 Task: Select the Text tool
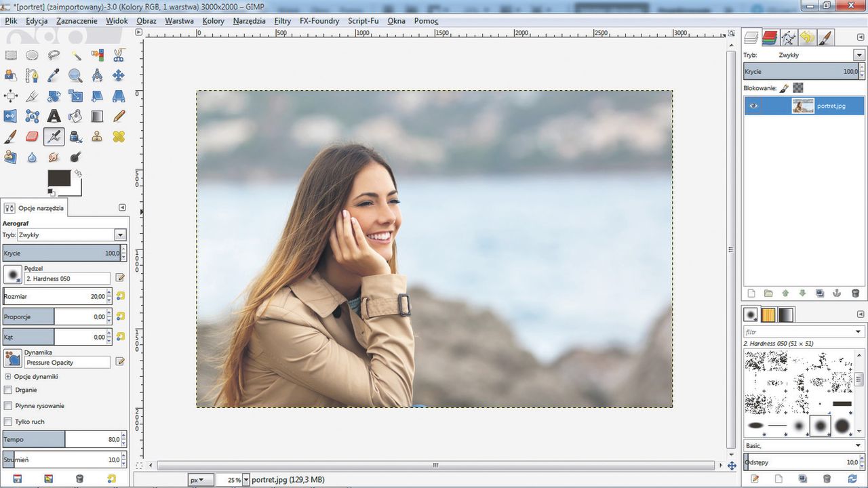coord(54,117)
